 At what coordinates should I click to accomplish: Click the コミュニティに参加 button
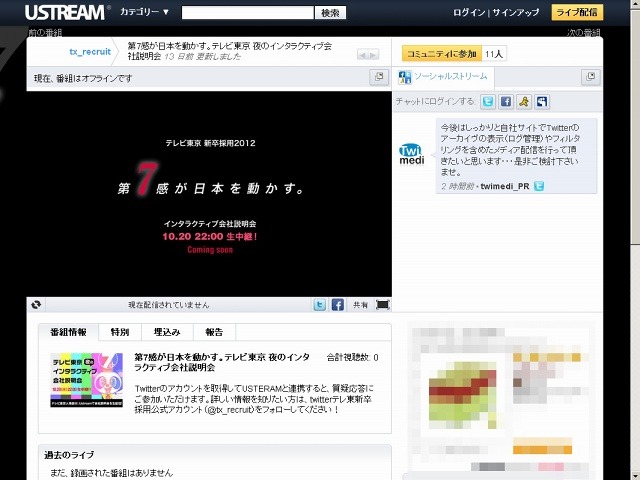pos(442,53)
